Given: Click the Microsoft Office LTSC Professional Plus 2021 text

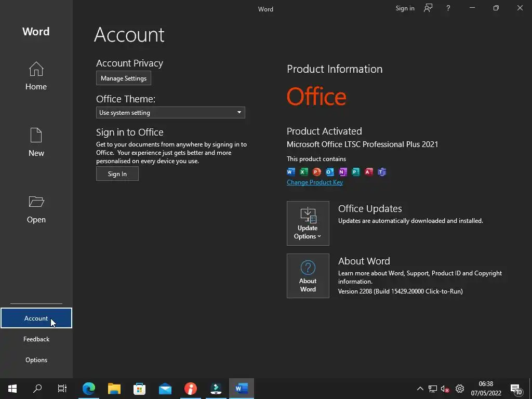Looking at the screenshot, I should pyautogui.click(x=362, y=144).
